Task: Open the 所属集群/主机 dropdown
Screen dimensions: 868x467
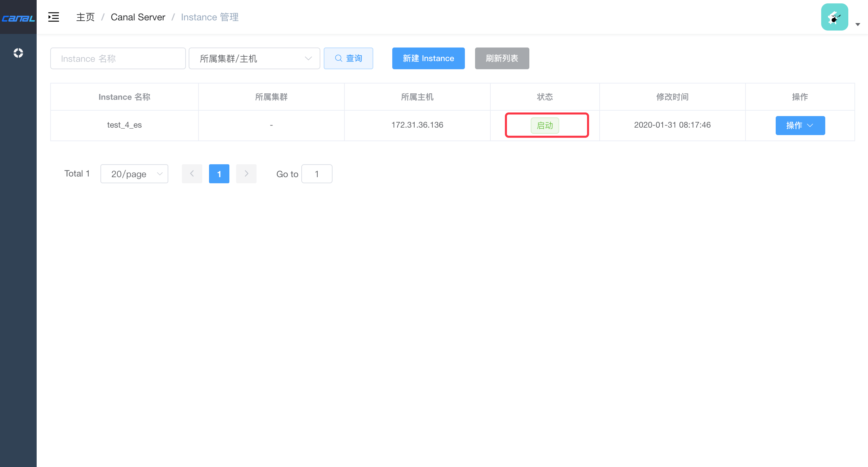Action: point(254,58)
